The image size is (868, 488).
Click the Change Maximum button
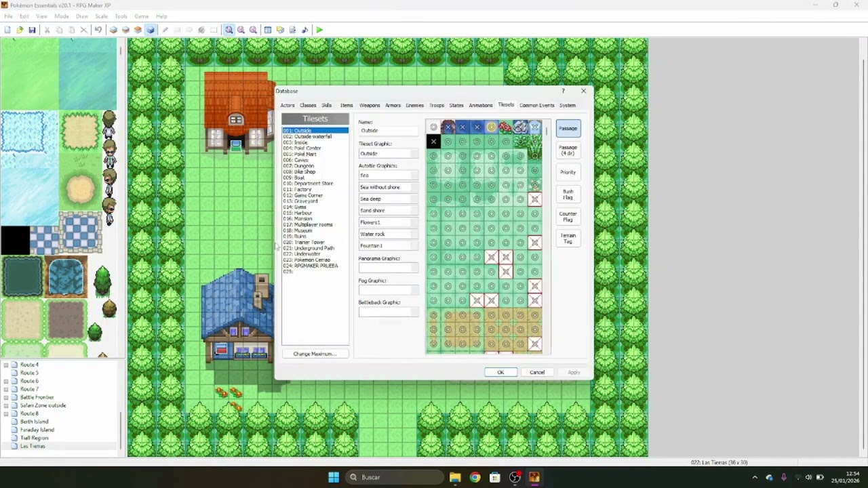[x=315, y=354]
